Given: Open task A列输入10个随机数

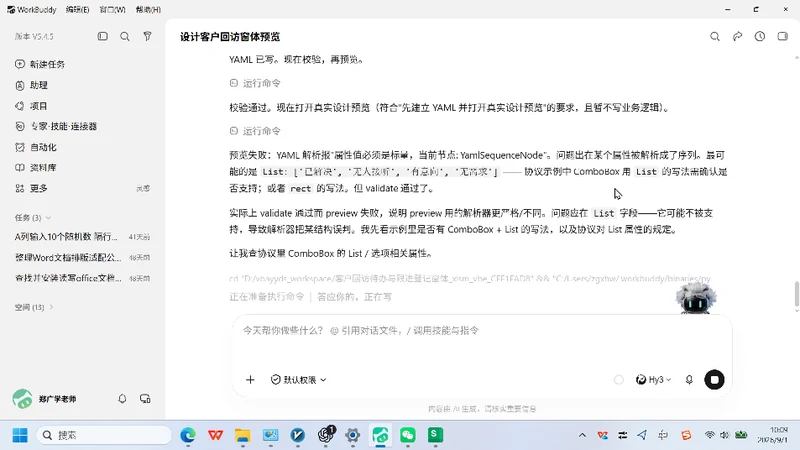Looking at the screenshot, I should 82,237.
